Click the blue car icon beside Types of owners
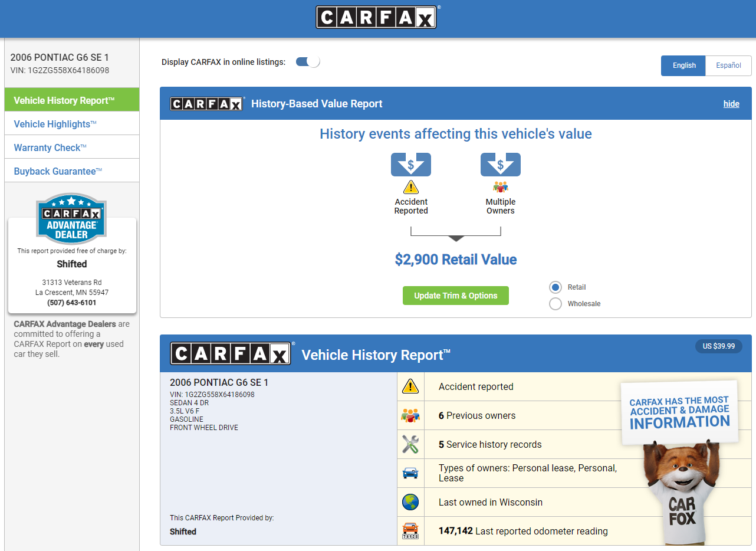The height and width of the screenshot is (551, 756). click(x=410, y=473)
